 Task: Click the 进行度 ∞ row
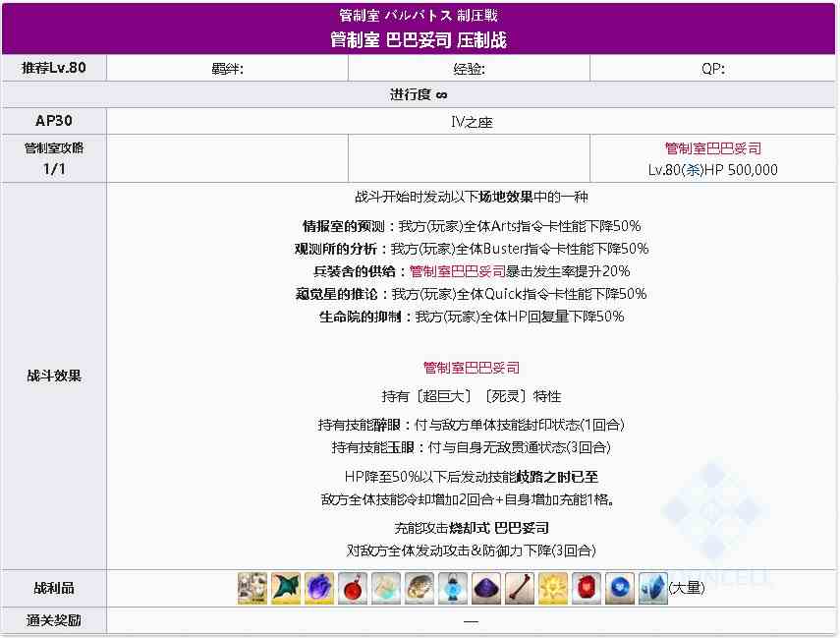(419, 95)
